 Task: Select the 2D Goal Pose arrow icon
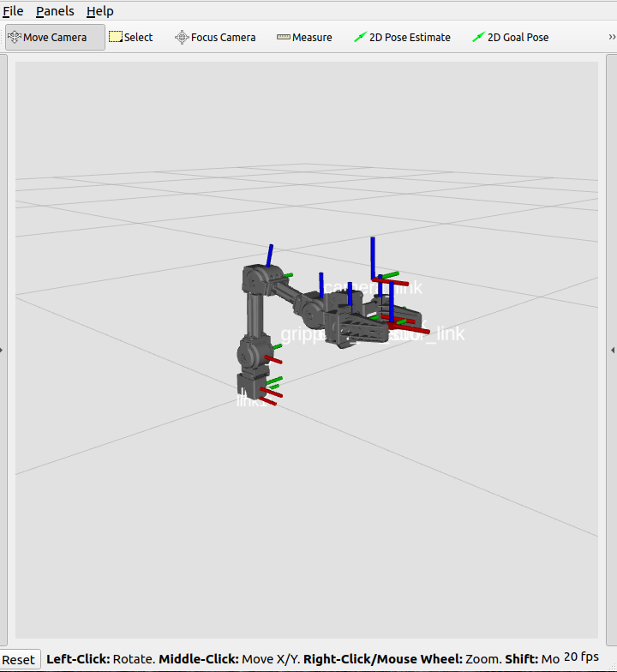[x=478, y=37]
